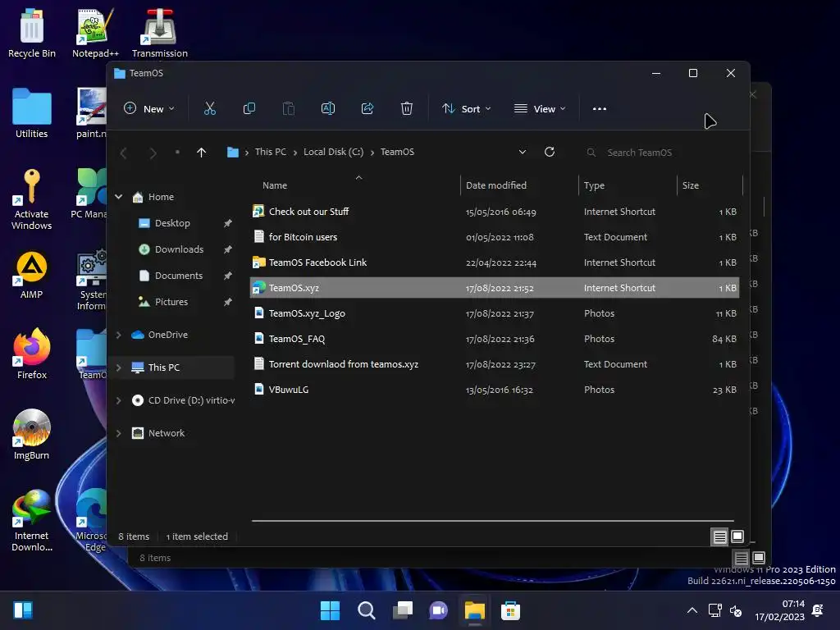Open Widgets button on taskbar

pyautogui.click(x=23, y=610)
